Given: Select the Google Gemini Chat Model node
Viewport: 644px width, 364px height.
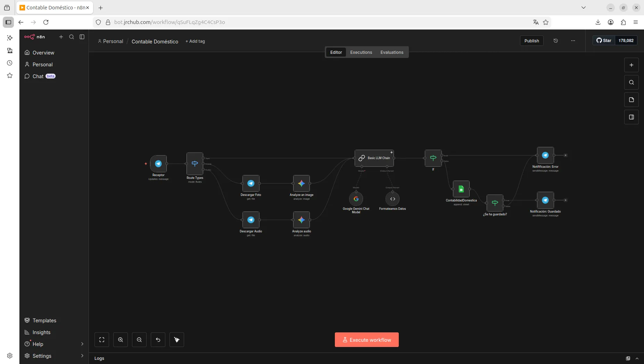Looking at the screenshot, I should coord(356,199).
